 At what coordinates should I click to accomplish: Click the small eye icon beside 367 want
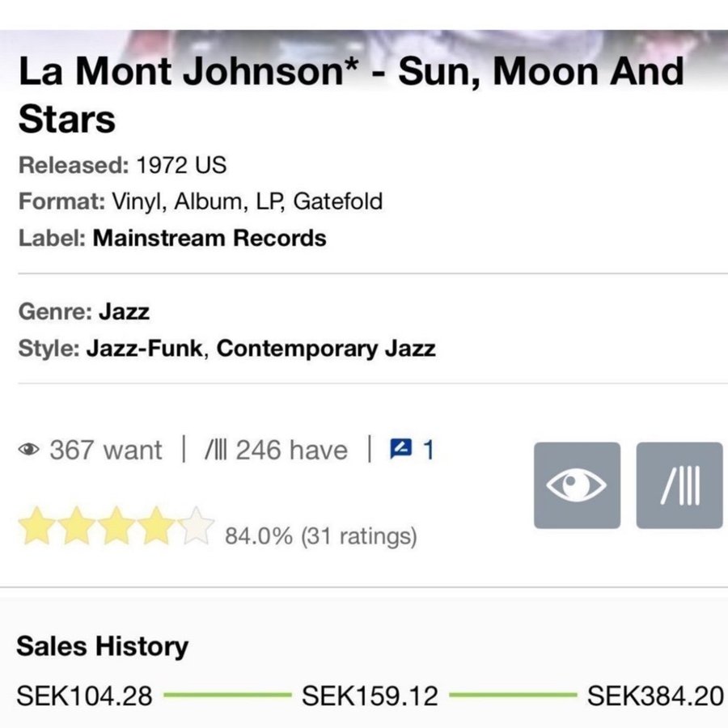pos(29,450)
